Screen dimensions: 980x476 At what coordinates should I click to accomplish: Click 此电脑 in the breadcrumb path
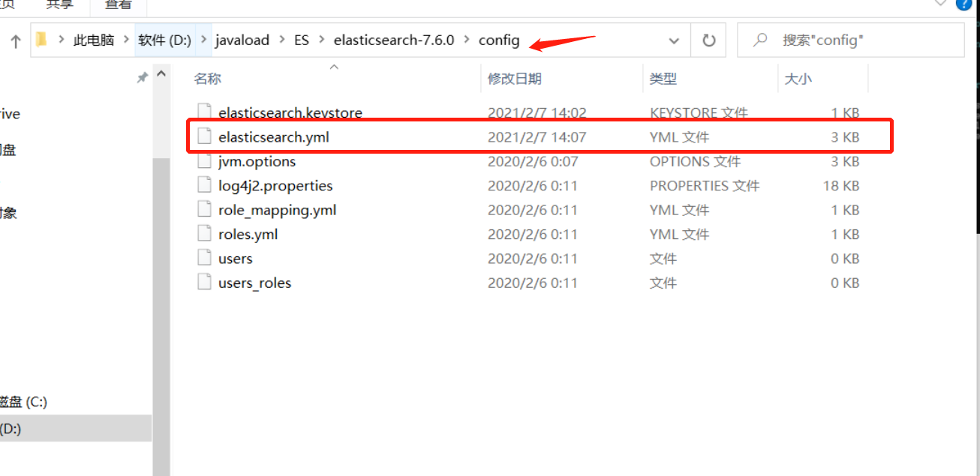94,40
